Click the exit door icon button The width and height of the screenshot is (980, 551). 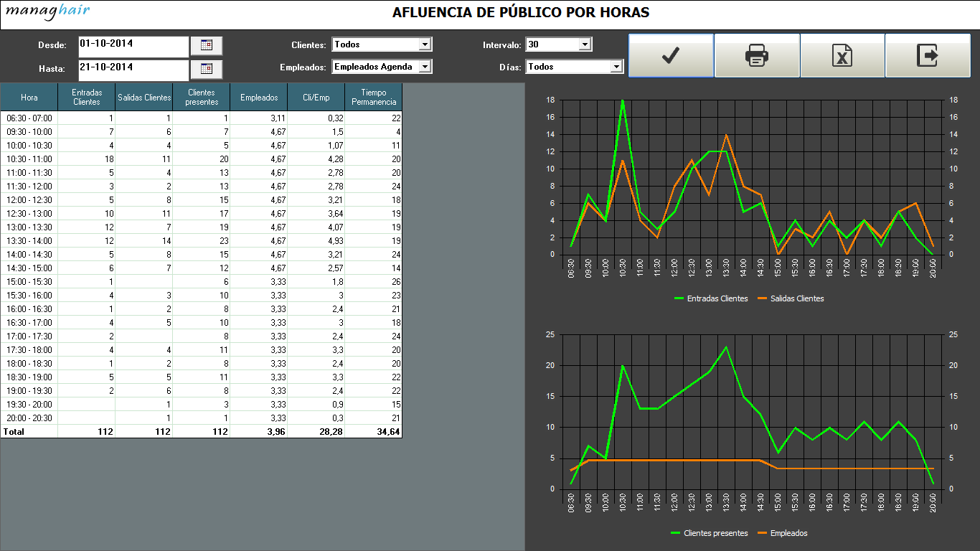(x=927, y=55)
